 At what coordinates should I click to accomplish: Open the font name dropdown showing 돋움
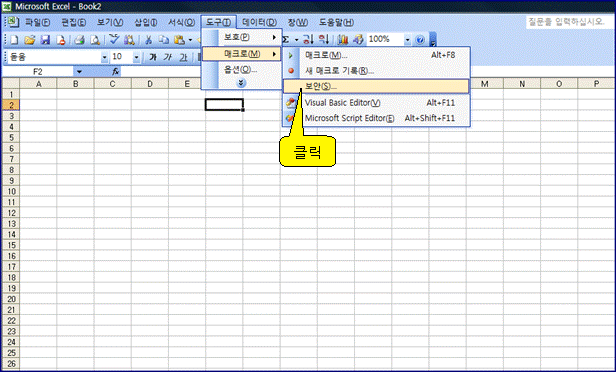coord(104,57)
